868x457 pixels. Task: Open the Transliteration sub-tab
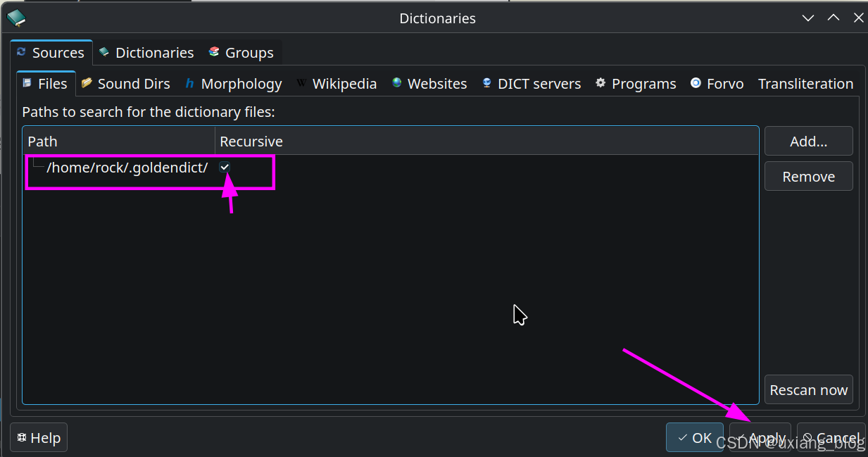tap(805, 84)
